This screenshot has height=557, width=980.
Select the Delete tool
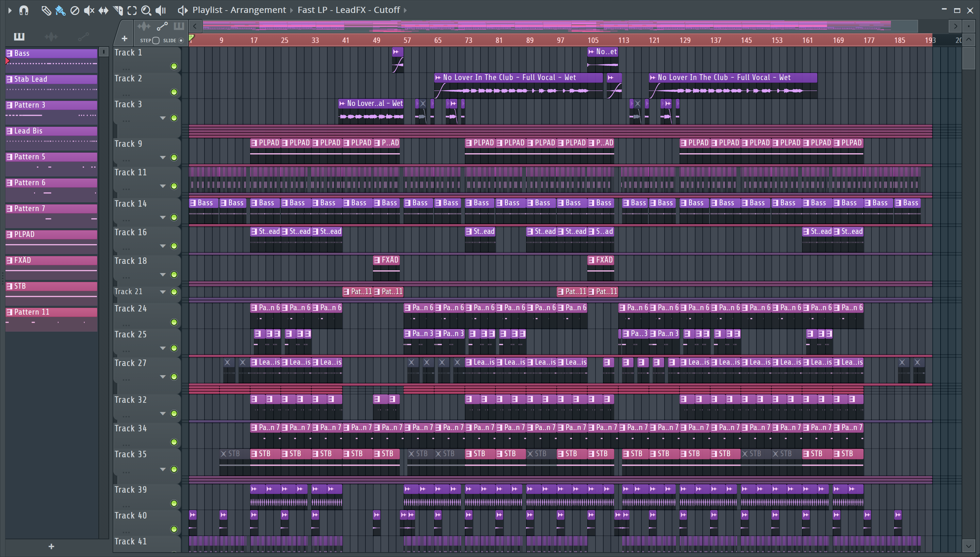75,10
